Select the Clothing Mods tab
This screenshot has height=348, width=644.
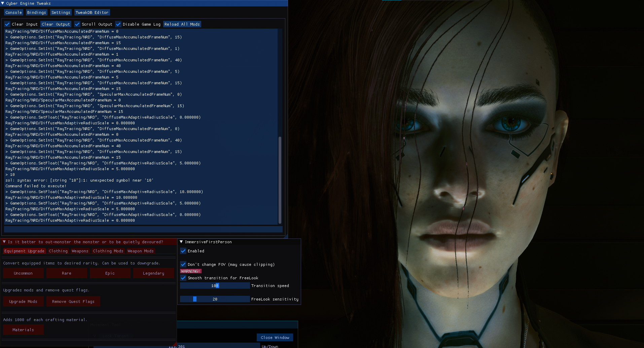coord(108,251)
